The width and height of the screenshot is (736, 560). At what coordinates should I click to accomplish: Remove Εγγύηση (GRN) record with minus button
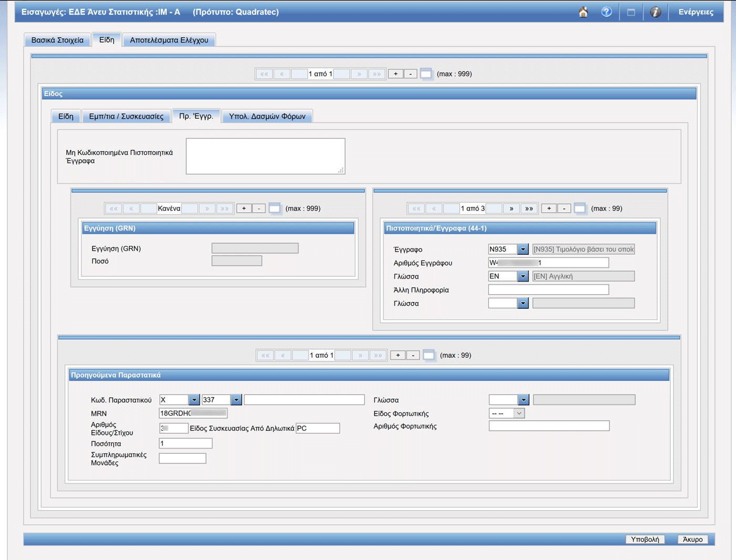(259, 209)
